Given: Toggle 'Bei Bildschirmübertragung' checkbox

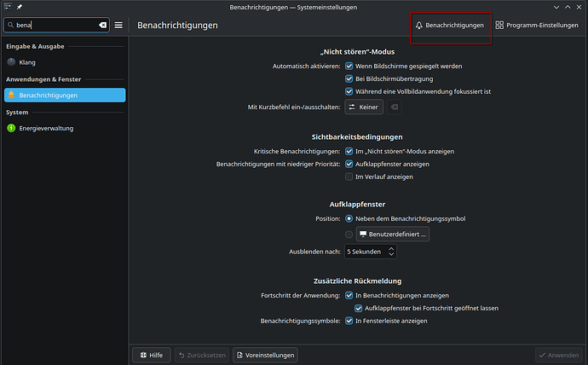Looking at the screenshot, I should 349,78.
